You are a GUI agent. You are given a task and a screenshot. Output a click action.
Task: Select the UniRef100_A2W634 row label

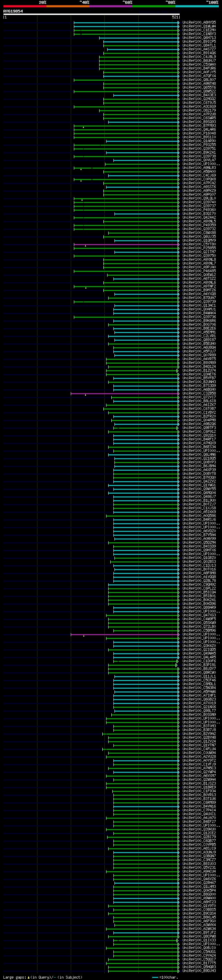[199, 929]
